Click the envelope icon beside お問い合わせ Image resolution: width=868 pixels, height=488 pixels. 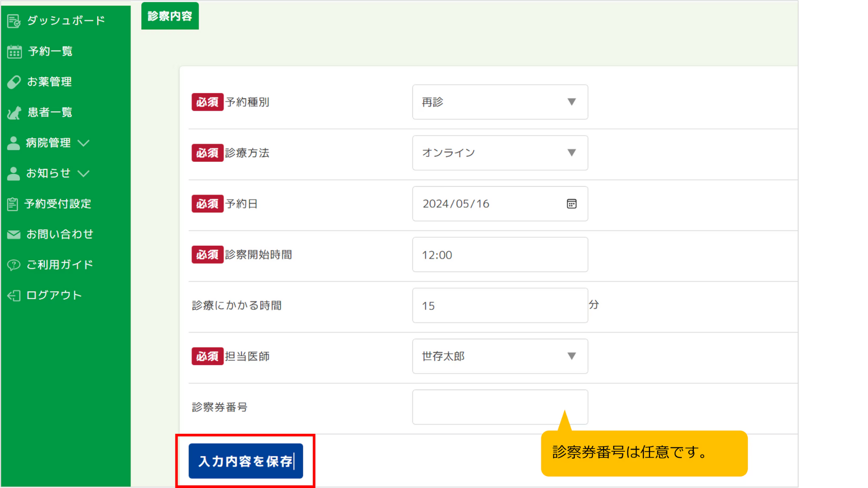pos(14,235)
